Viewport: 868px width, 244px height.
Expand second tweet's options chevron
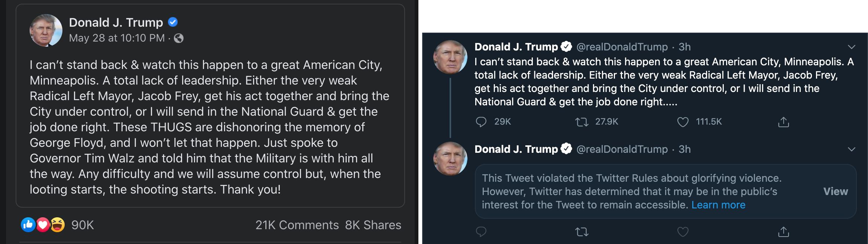tap(851, 149)
